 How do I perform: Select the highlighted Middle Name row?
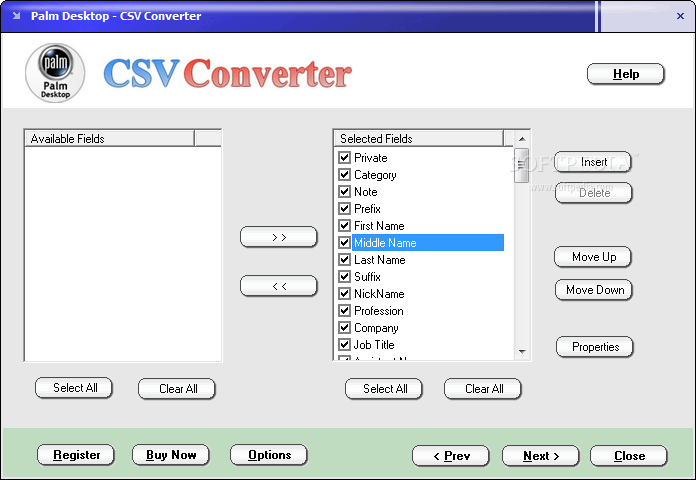coord(428,242)
